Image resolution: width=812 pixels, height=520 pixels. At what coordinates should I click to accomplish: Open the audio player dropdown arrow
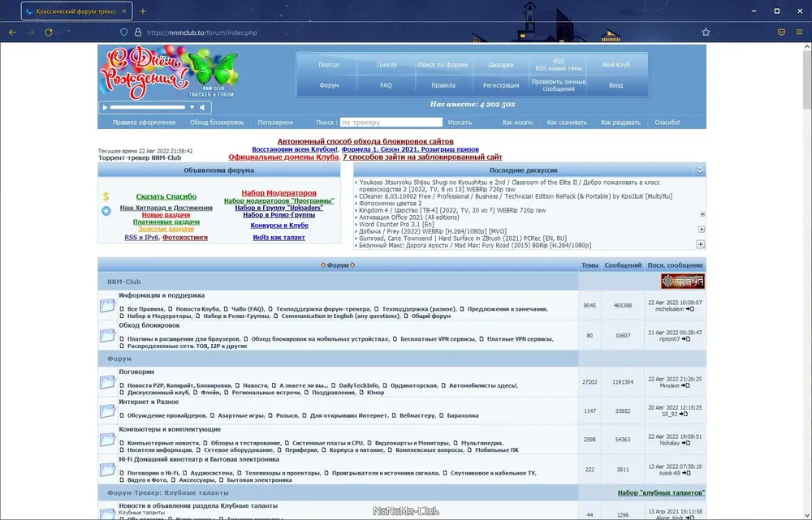[x=192, y=108]
